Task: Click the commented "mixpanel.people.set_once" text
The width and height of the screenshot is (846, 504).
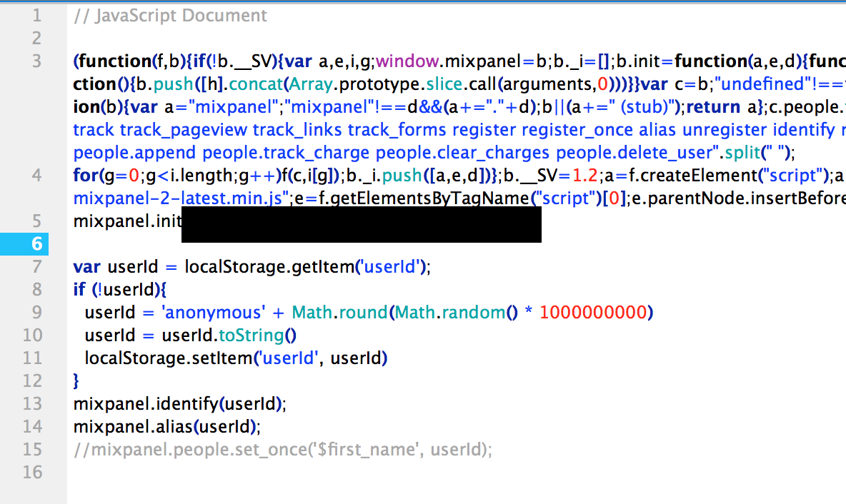Action: click(x=199, y=450)
